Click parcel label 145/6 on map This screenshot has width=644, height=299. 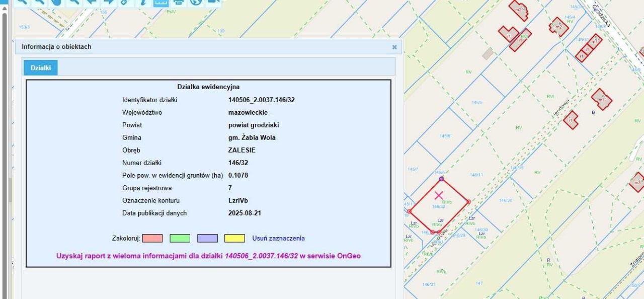pos(445,136)
